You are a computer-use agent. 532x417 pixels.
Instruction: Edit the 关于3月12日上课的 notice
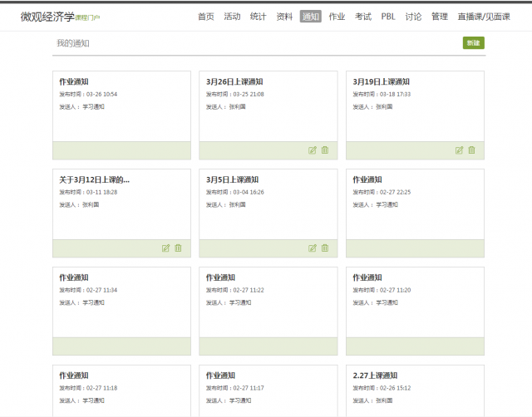165,248
